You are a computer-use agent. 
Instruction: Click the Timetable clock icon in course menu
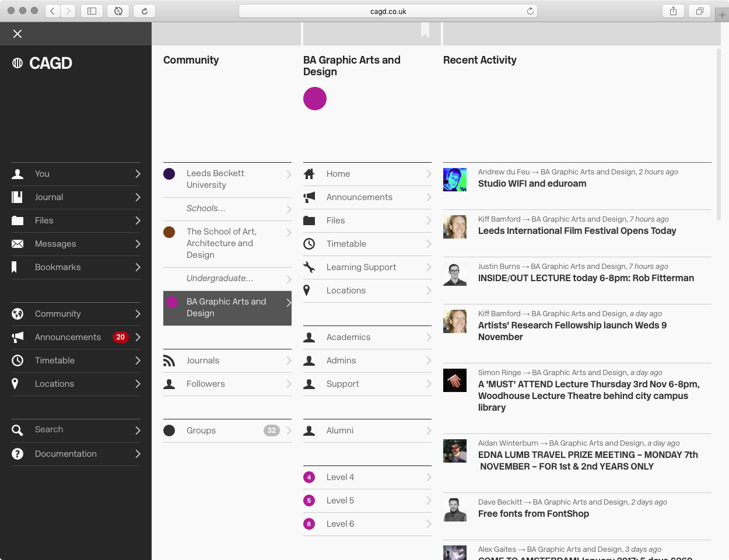coord(309,244)
